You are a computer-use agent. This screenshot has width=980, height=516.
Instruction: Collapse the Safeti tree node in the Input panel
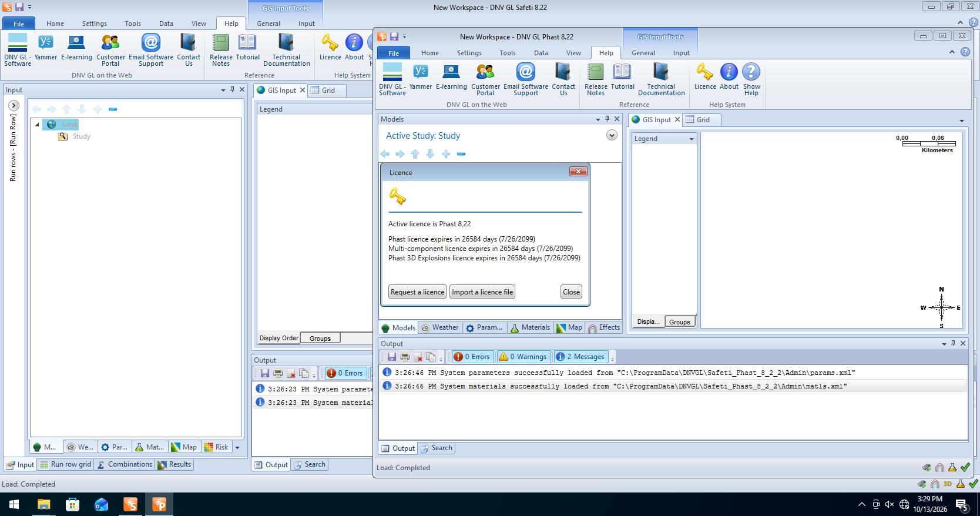[37, 125]
